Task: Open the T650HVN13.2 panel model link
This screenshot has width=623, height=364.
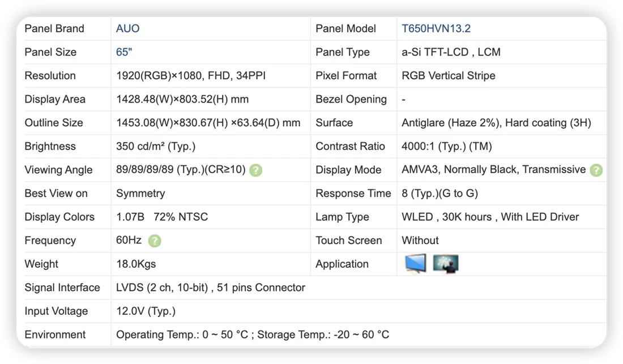Action: pyautogui.click(x=436, y=28)
